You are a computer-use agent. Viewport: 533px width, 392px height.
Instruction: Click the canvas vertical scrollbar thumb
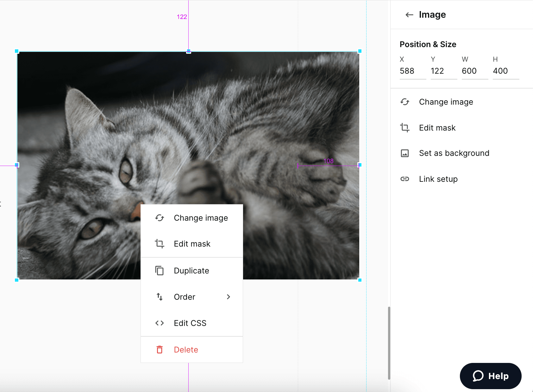click(389, 343)
